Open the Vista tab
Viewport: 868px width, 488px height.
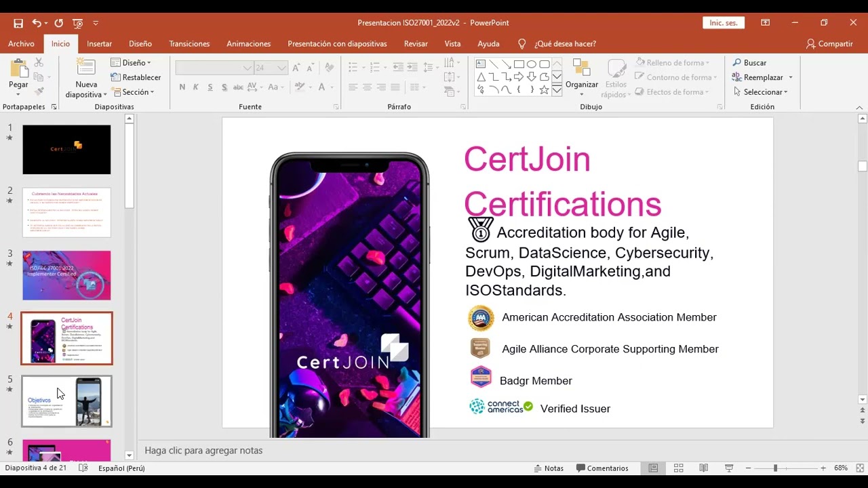(452, 44)
